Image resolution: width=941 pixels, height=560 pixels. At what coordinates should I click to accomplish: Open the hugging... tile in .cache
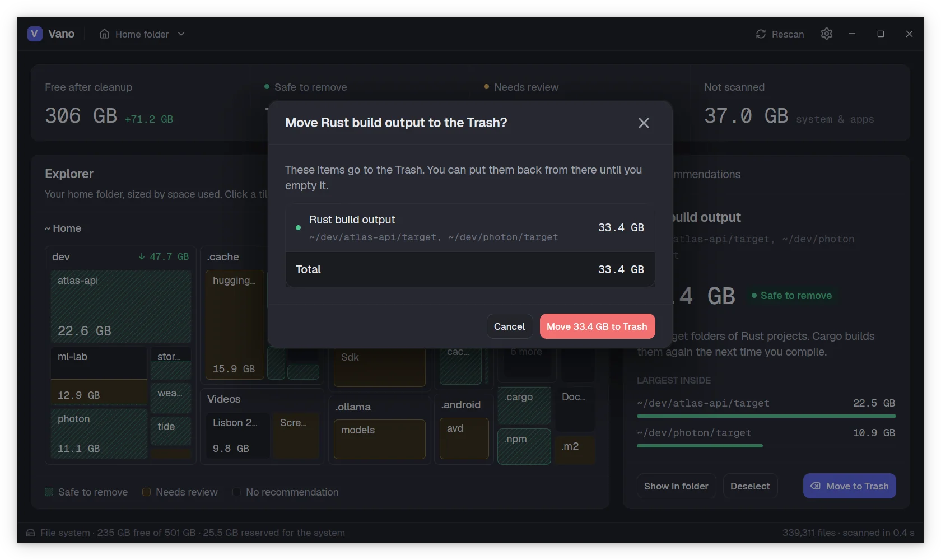235,325
